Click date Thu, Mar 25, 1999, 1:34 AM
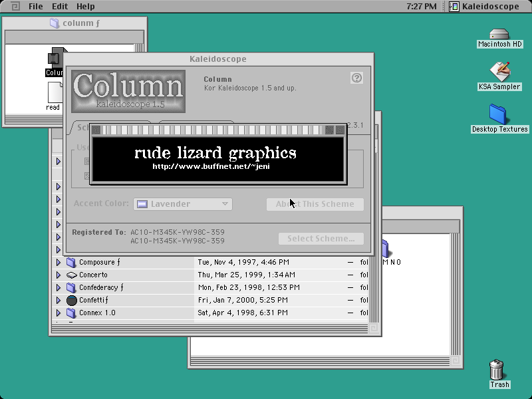 click(x=247, y=275)
